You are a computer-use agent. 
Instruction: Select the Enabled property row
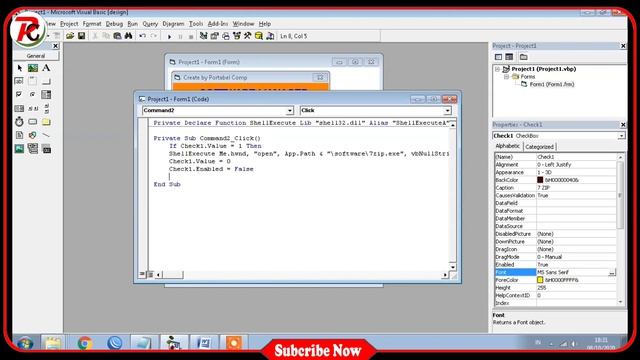555,264
